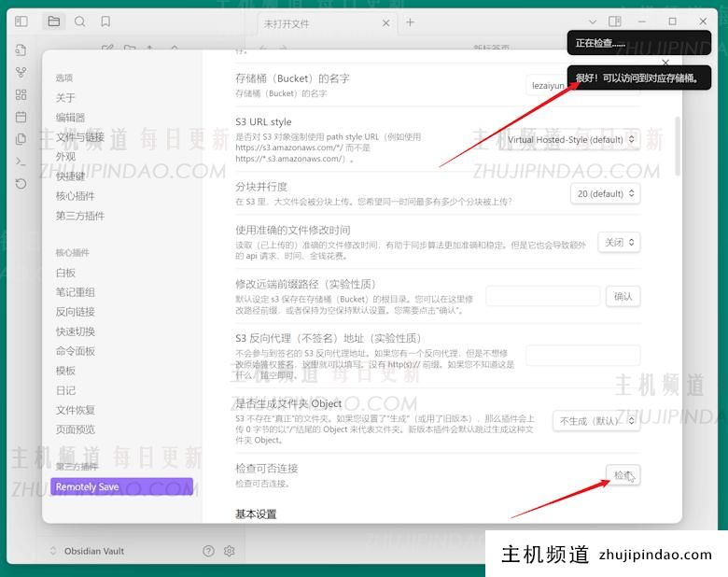The height and width of the screenshot is (577, 728).
Task: Open templates copy icon in ribbon
Action: [21, 139]
